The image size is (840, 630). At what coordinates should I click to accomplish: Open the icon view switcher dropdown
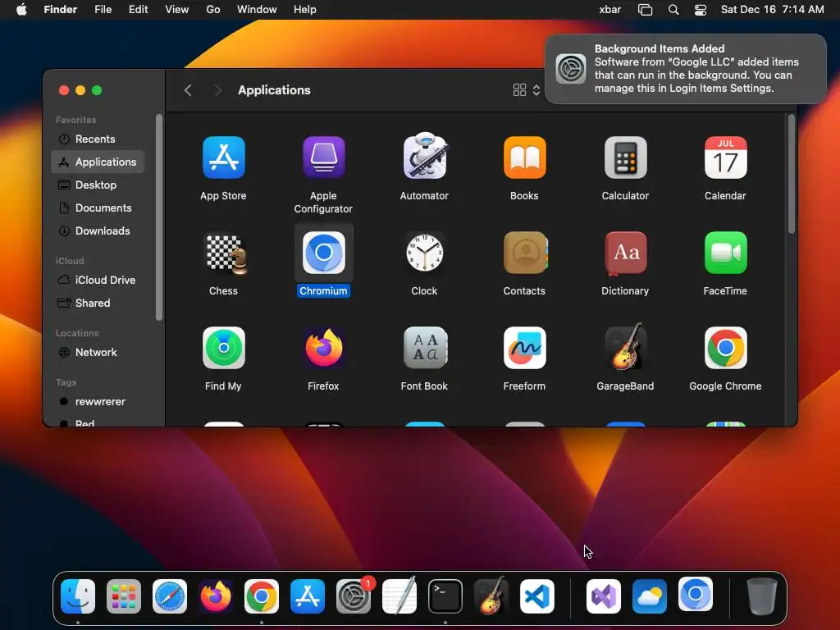click(527, 90)
